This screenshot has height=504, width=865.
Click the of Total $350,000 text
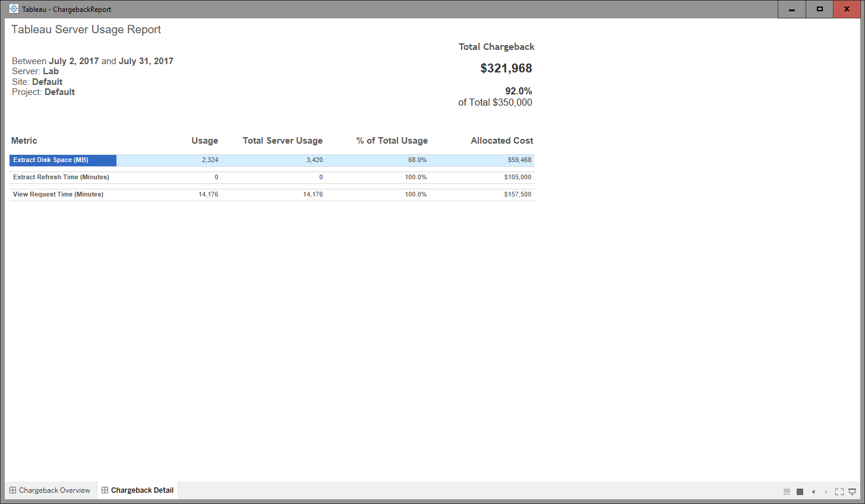(495, 103)
